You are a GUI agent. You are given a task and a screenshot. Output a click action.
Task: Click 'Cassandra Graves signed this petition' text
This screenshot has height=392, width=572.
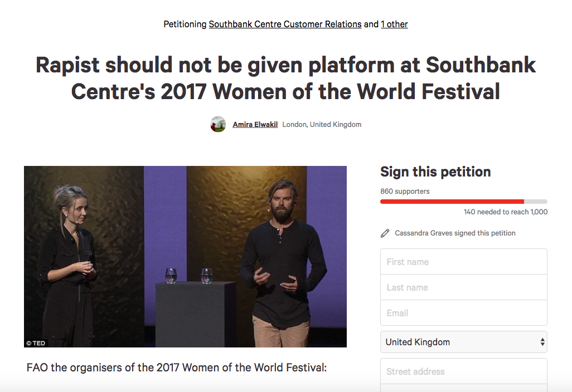point(455,233)
